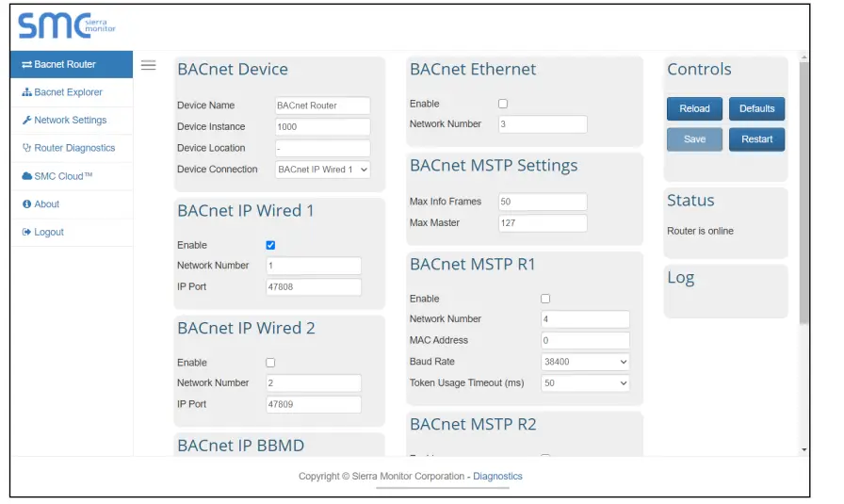The image size is (844, 504).
Task: Click the Reload button
Action: (x=694, y=108)
